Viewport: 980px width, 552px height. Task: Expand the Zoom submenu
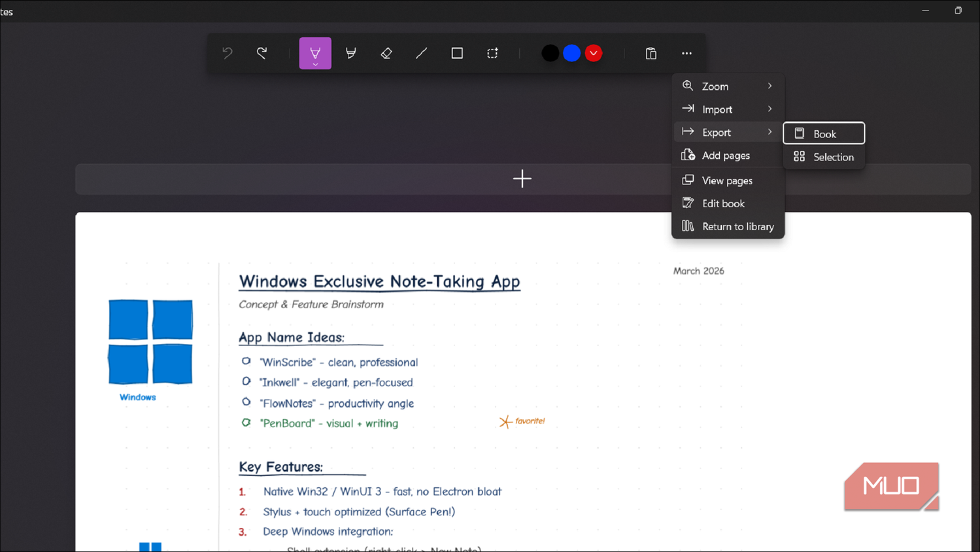728,86
